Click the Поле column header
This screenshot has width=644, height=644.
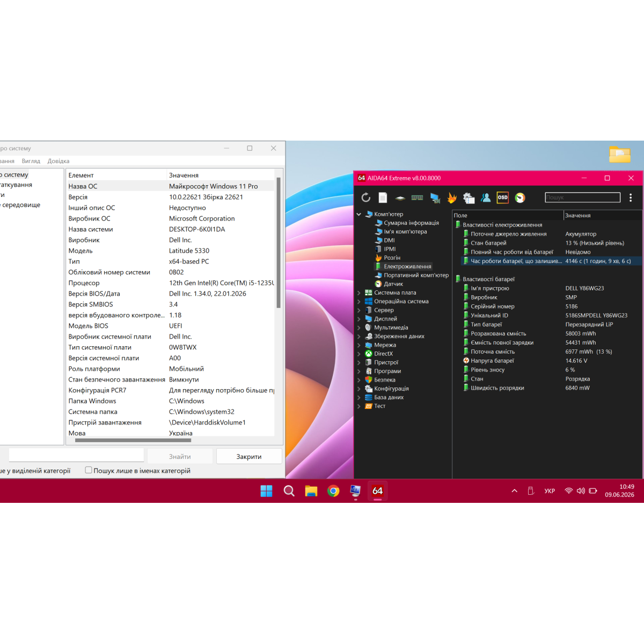tap(508, 215)
